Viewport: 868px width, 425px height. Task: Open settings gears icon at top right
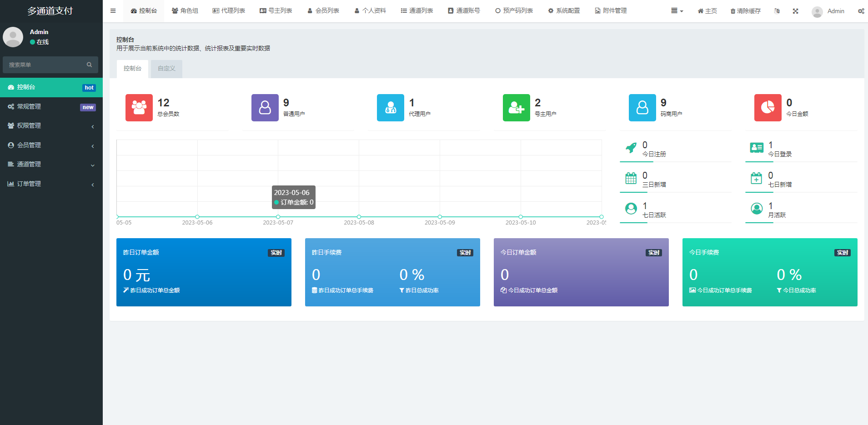(861, 11)
